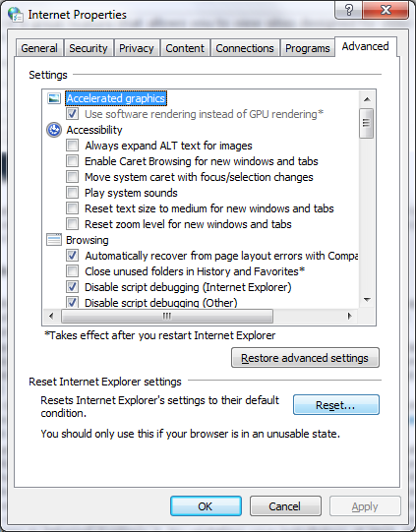Click the Accelerated graphics category icon
The width and height of the screenshot is (416, 532).
click(x=54, y=98)
